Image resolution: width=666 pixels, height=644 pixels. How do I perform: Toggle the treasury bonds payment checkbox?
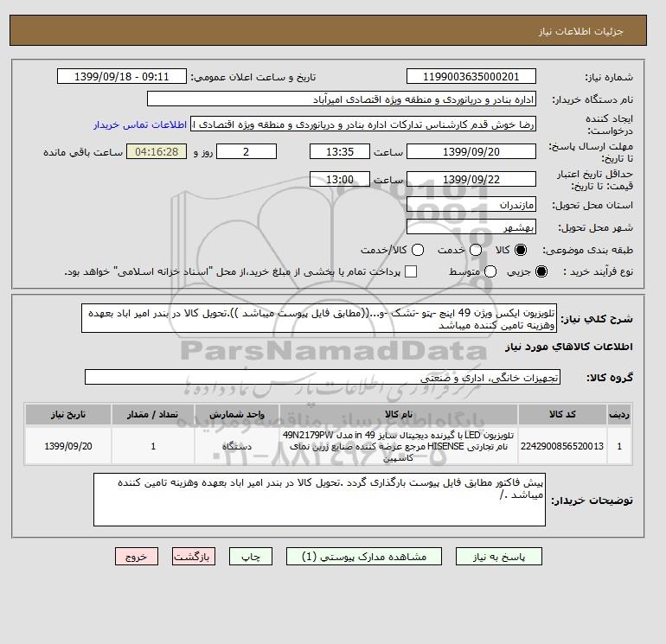point(411,271)
